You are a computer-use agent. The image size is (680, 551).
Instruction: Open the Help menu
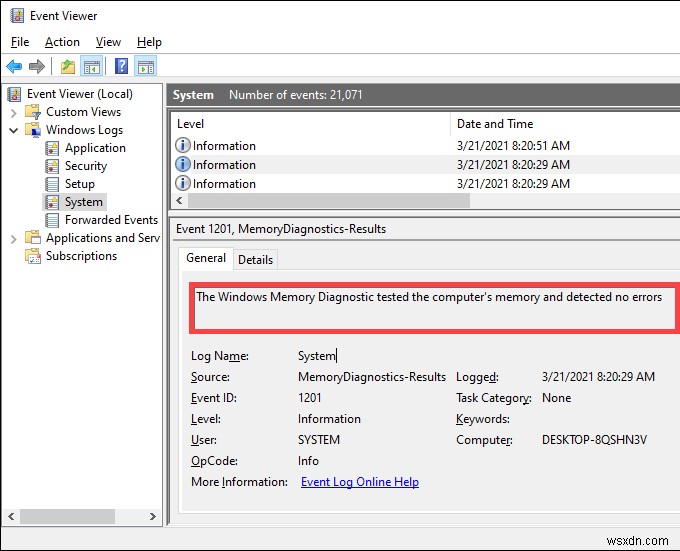pyautogui.click(x=149, y=42)
